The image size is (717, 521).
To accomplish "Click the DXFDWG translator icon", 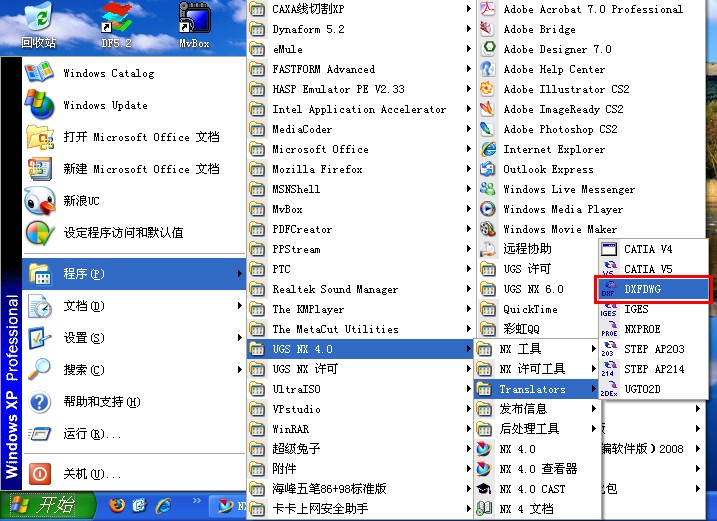I will tap(609, 289).
